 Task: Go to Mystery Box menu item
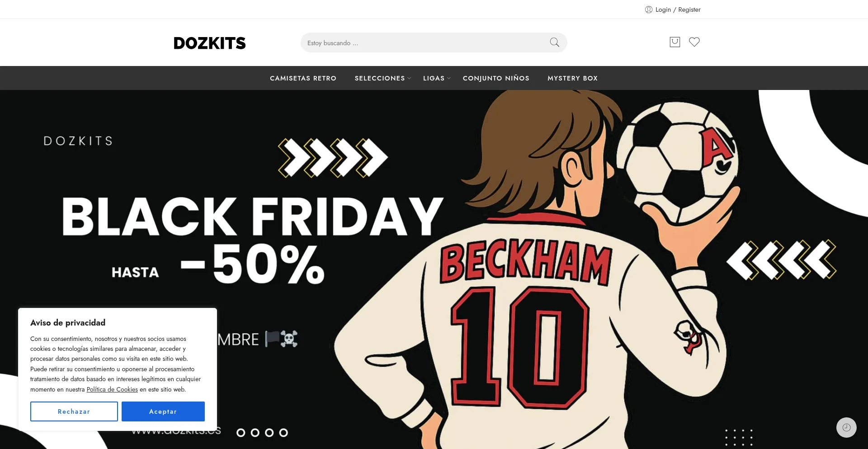572,78
